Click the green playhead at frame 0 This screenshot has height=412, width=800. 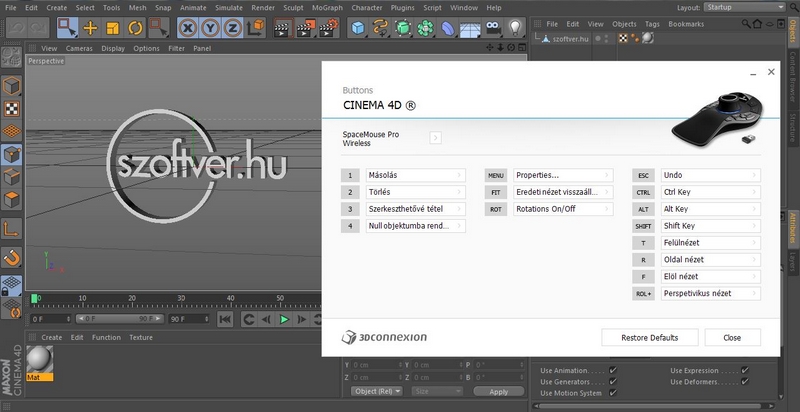pyautogui.click(x=34, y=298)
